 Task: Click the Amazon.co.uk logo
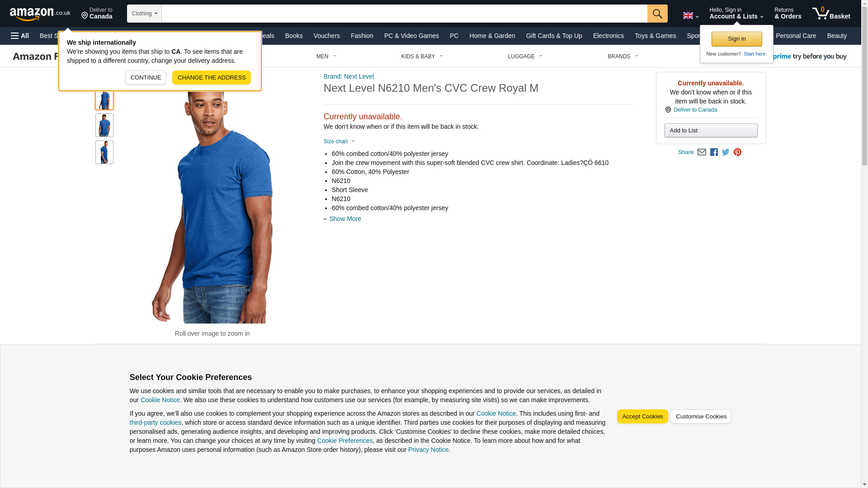point(40,14)
